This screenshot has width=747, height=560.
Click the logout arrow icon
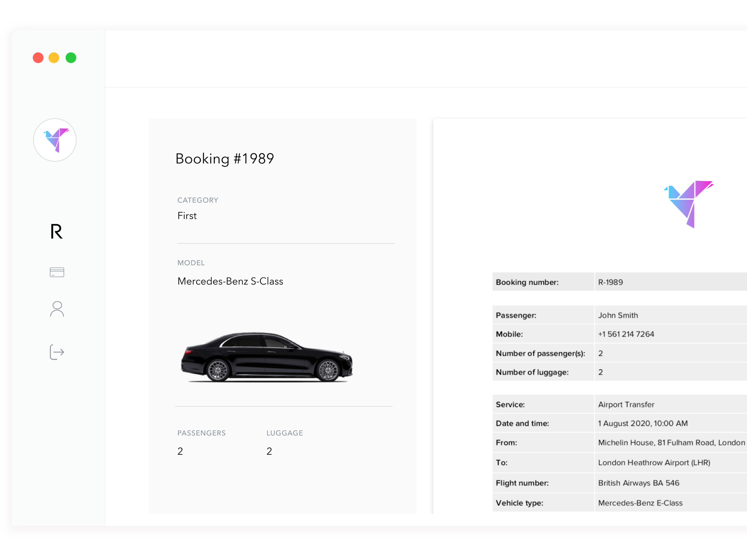pos(57,352)
